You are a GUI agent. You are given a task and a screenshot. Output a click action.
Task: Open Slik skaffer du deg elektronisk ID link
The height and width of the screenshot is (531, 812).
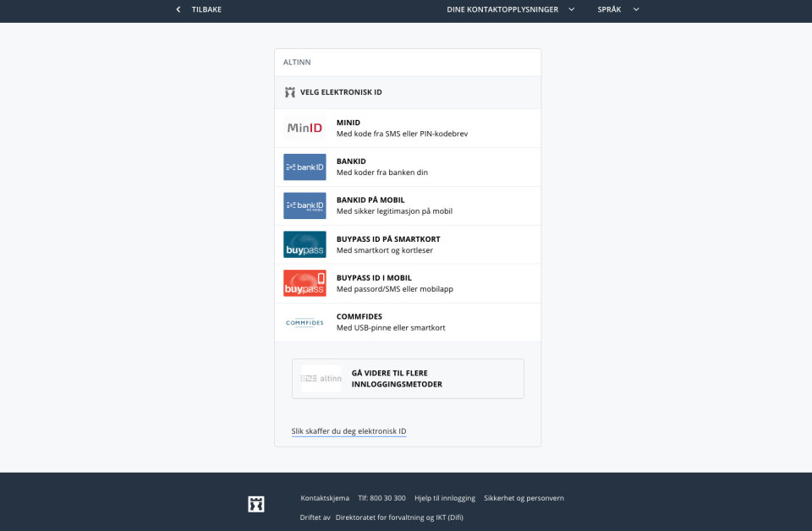[x=348, y=431]
